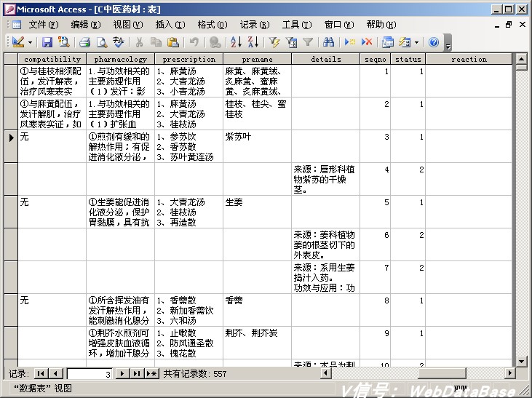
Task: Show the Database Window icon
Action: tap(387, 42)
